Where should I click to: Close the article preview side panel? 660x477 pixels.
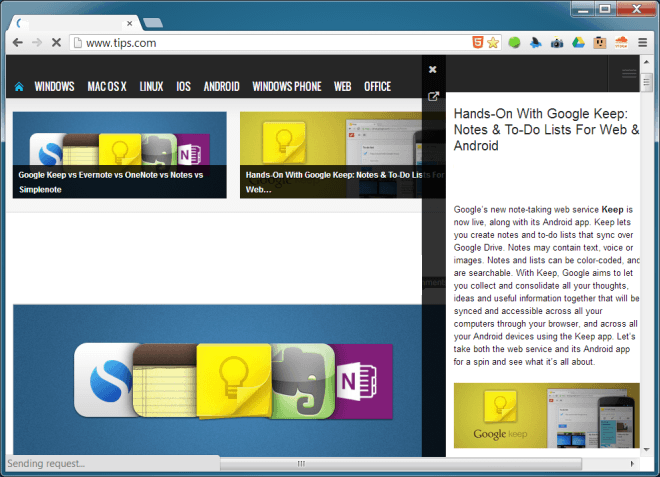click(432, 69)
